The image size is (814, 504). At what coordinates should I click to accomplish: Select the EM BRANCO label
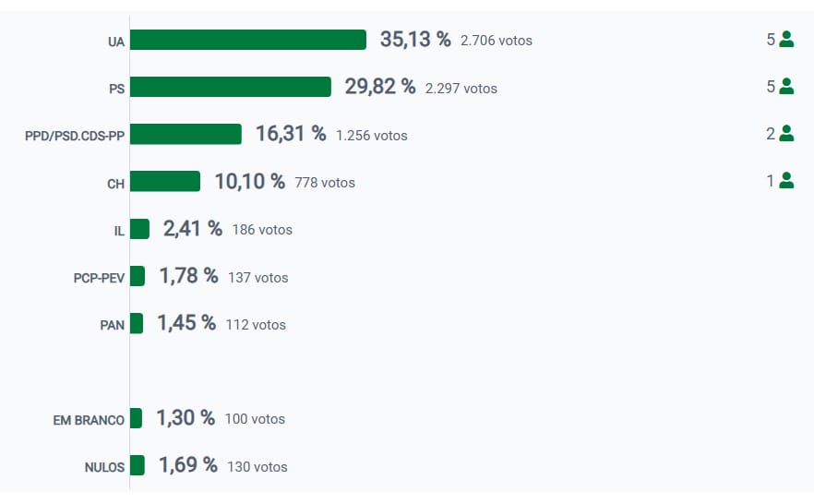[x=89, y=420]
